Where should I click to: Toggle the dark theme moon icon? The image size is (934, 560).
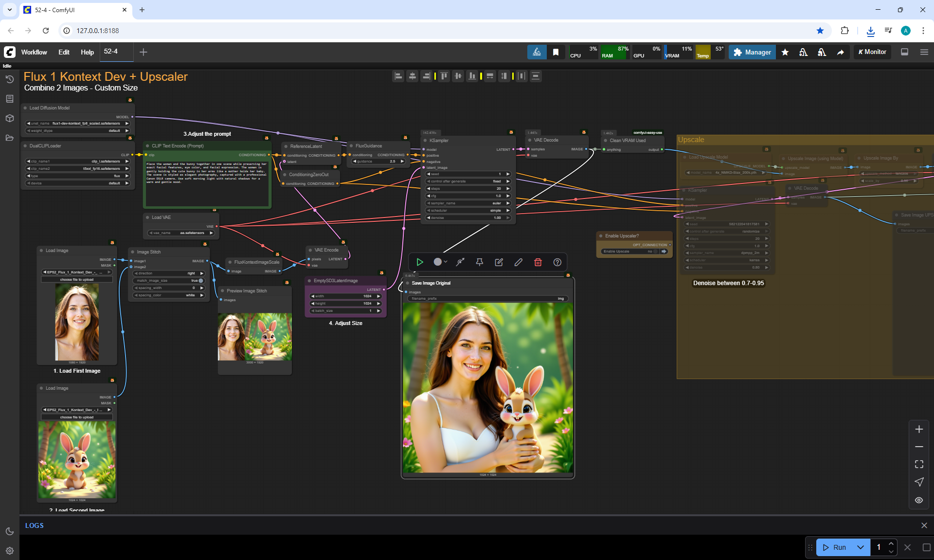(x=9, y=531)
